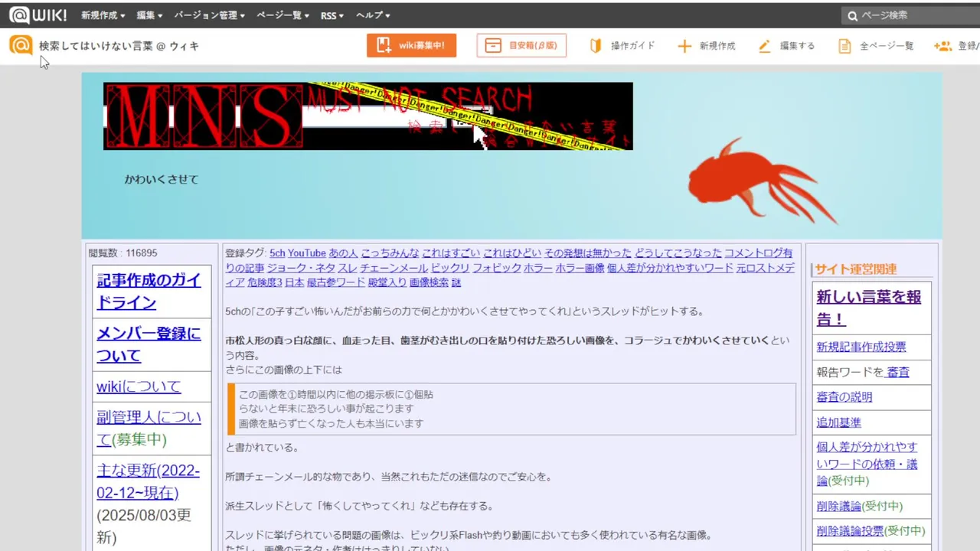Open the 追加基準 link
The image size is (980, 551).
coord(839,422)
